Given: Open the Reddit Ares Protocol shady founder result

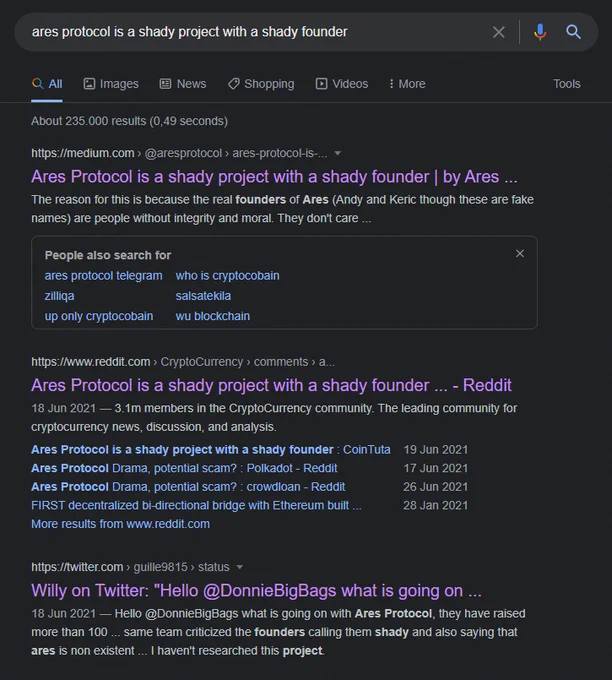Looking at the screenshot, I should pos(271,386).
